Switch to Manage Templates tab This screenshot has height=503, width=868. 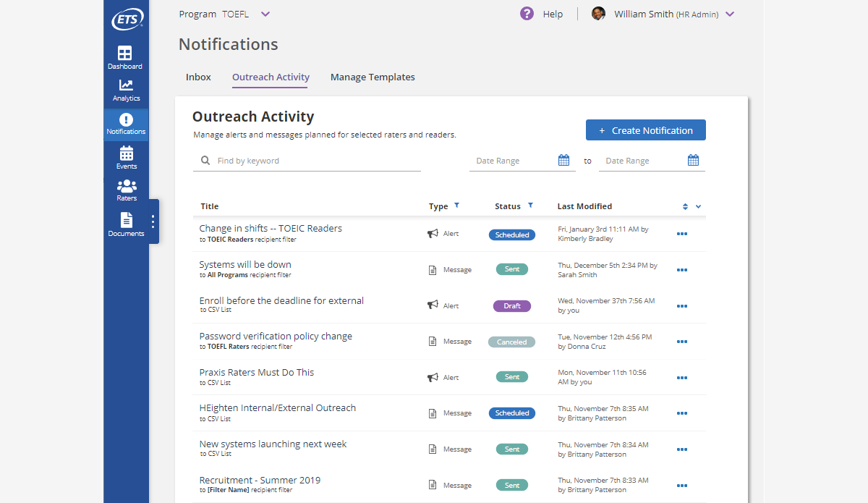pyautogui.click(x=373, y=77)
